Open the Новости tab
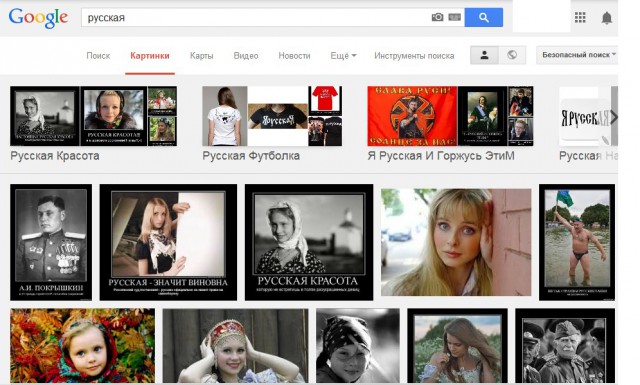 click(294, 56)
